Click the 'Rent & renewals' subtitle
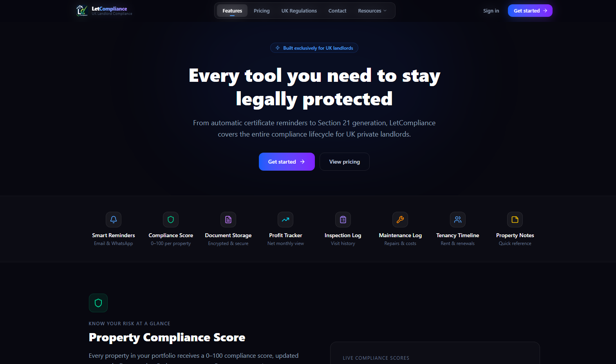The height and width of the screenshot is (364, 616). pyautogui.click(x=458, y=243)
